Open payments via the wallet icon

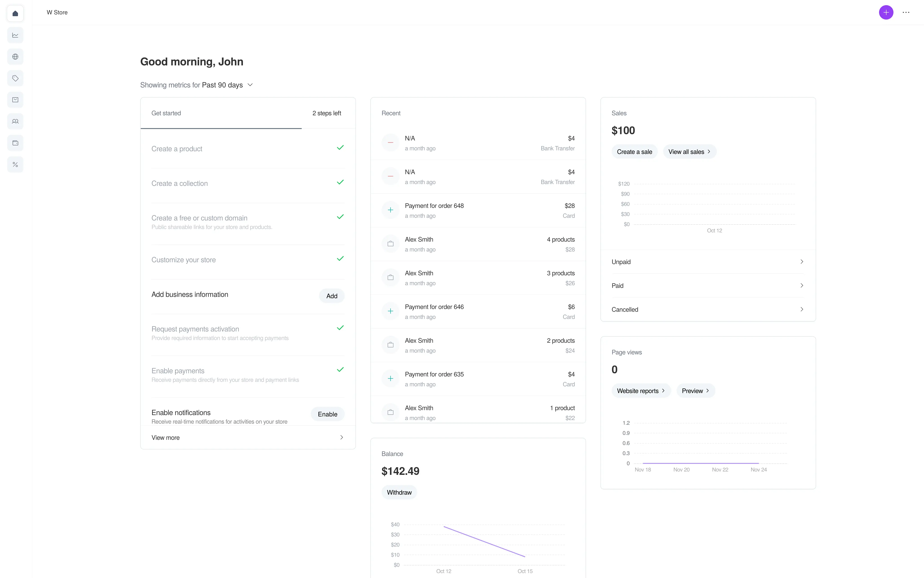[15, 142]
